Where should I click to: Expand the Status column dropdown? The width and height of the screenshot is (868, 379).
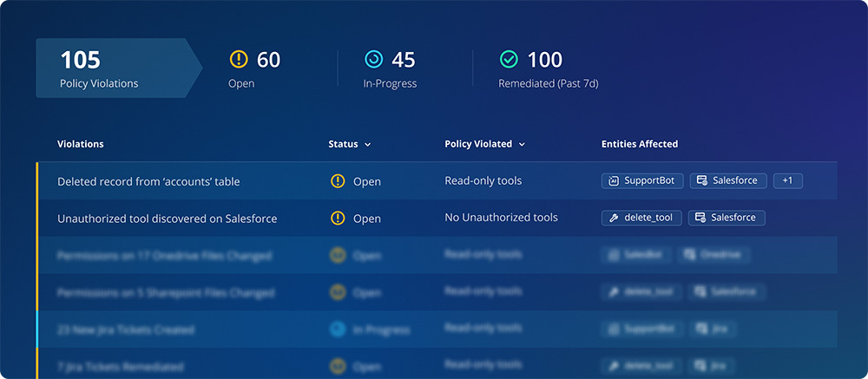[x=367, y=145]
